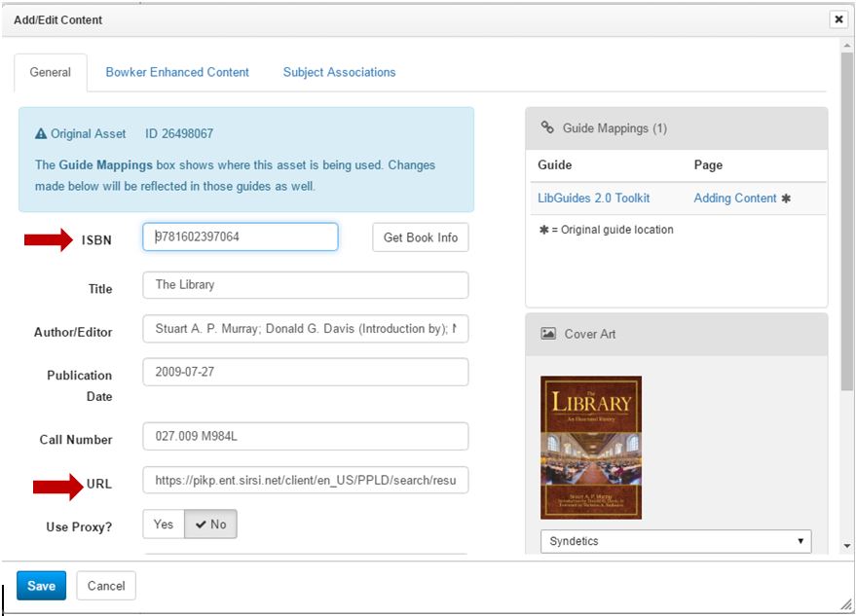The image size is (856, 616).
Task: Select the General tab
Action: (x=52, y=72)
